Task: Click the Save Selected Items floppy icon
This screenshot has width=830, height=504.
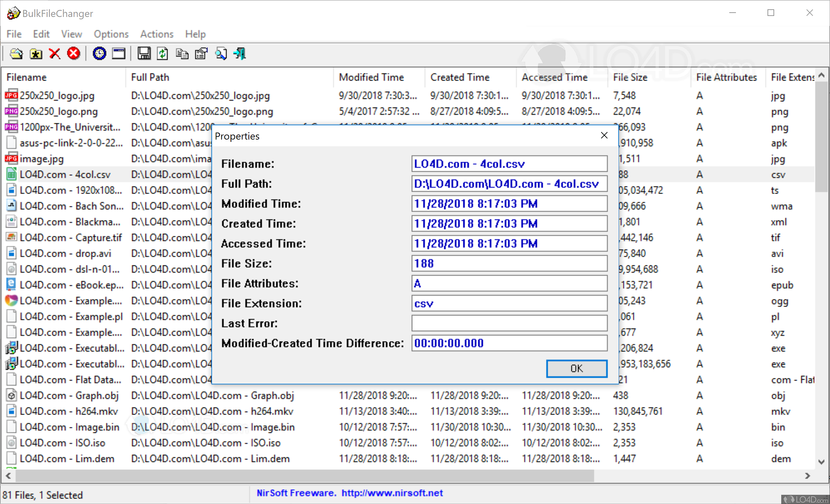Action: click(144, 53)
